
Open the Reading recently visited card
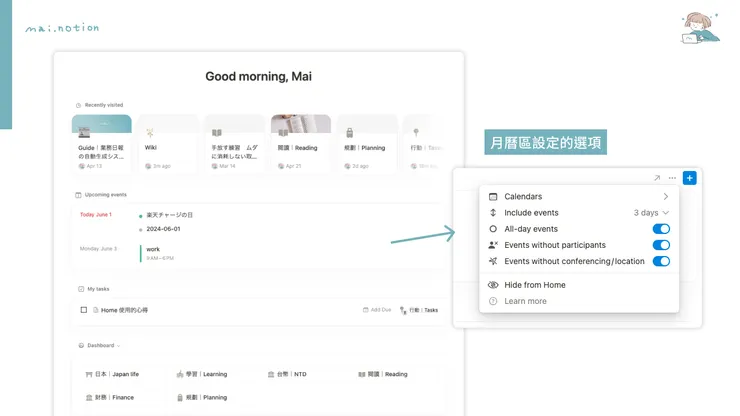(301, 144)
